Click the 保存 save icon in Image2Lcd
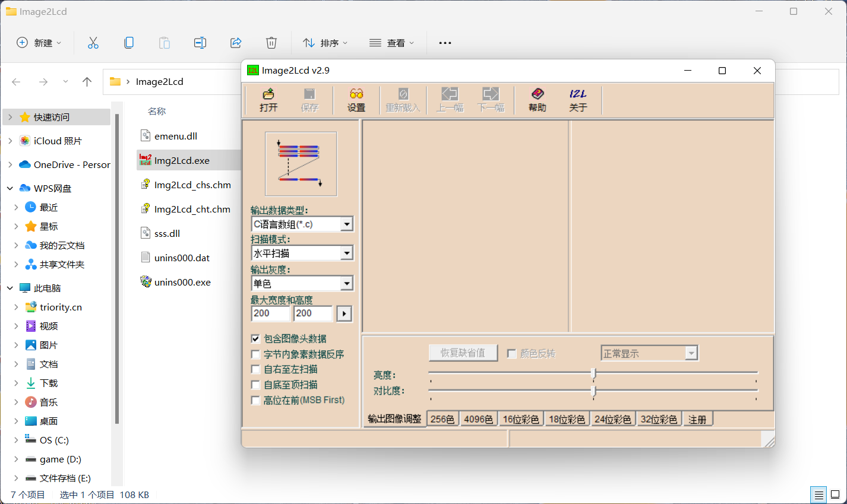The height and width of the screenshot is (504, 847). [309, 100]
